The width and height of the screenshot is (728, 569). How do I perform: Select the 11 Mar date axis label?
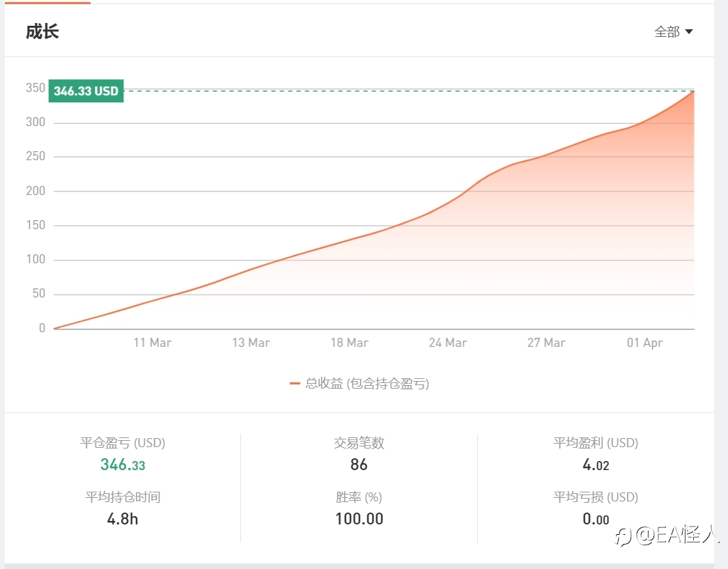pyautogui.click(x=153, y=343)
